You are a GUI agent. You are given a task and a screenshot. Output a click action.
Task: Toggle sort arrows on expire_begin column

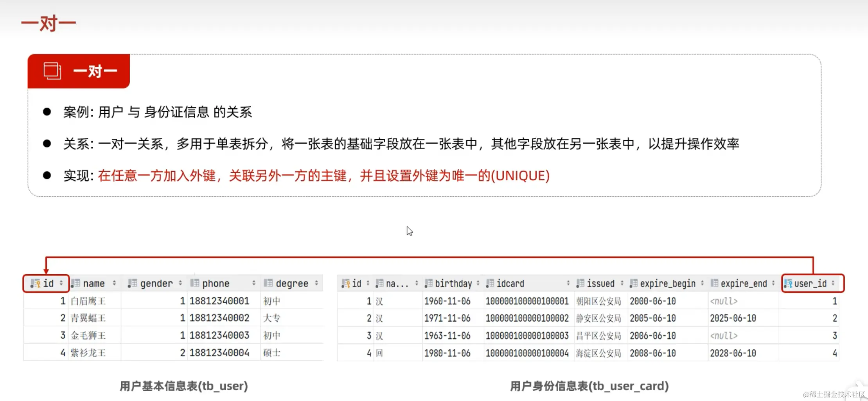coord(703,283)
